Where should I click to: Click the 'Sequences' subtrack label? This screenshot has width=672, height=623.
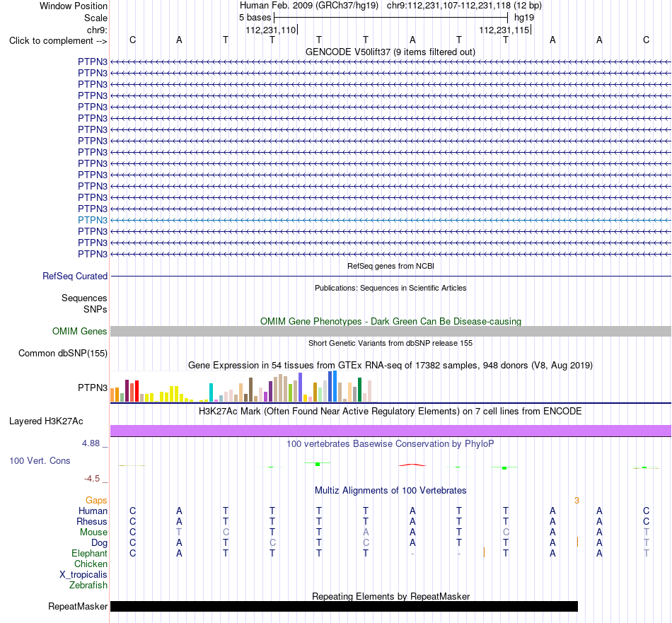pos(84,298)
